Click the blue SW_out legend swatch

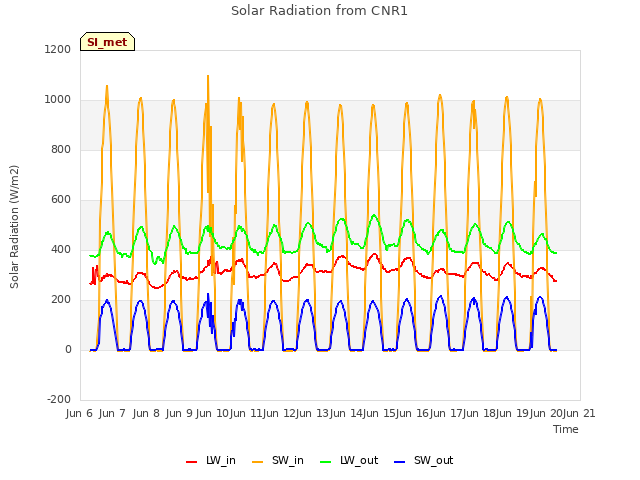[400, 462]
